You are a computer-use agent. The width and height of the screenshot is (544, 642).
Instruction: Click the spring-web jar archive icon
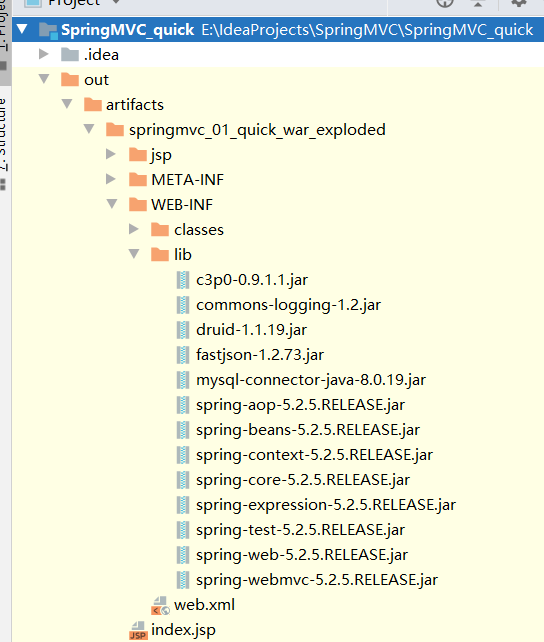183,555
